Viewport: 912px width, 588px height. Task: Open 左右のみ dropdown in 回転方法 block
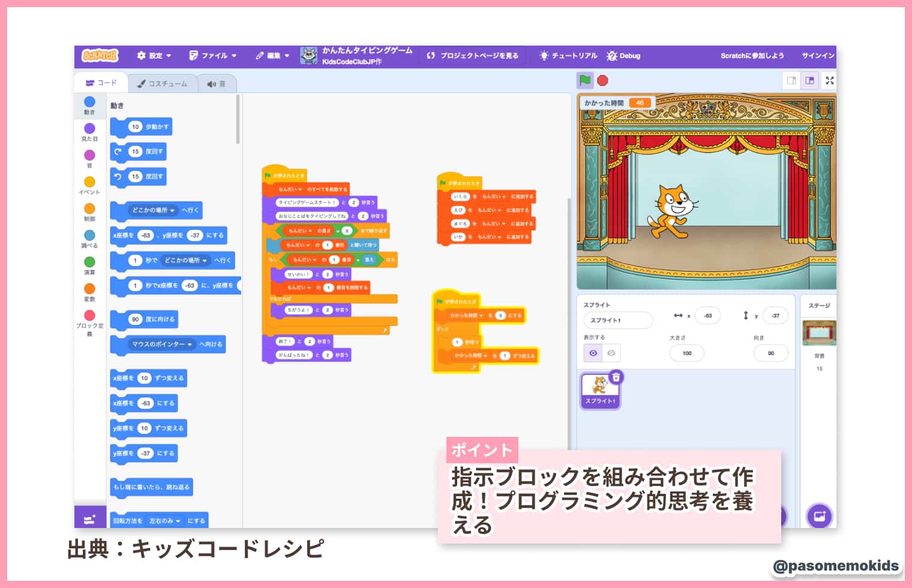point(165,521)
